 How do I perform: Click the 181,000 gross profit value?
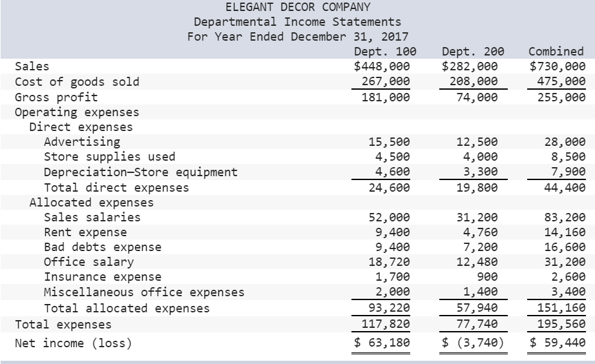pos(386,97)
